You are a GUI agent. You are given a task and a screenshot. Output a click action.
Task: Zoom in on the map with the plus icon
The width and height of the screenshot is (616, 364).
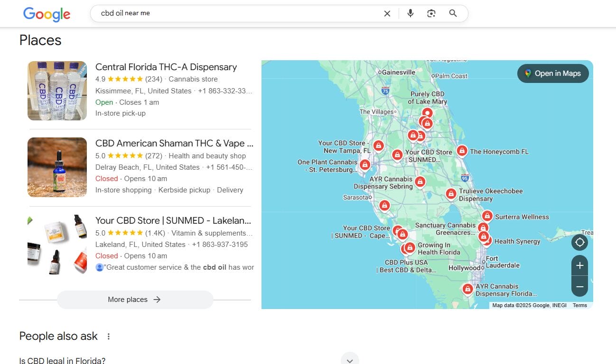click(x=579, y=265)
